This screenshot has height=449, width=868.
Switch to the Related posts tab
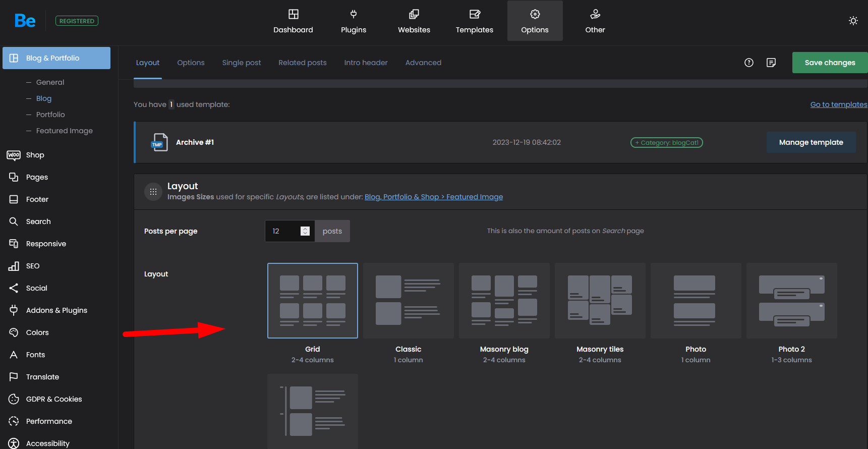pos(303,63)
